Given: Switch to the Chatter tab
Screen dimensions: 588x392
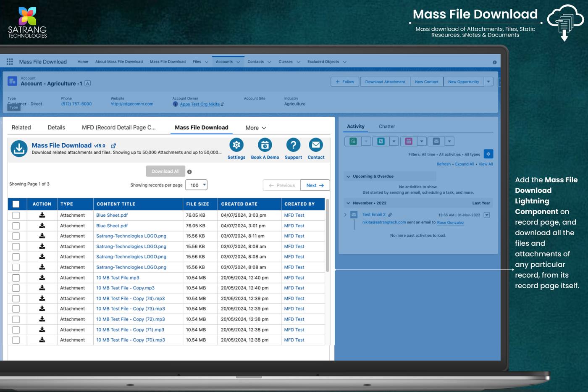Looking at the screenshot, I should point(386,126).
